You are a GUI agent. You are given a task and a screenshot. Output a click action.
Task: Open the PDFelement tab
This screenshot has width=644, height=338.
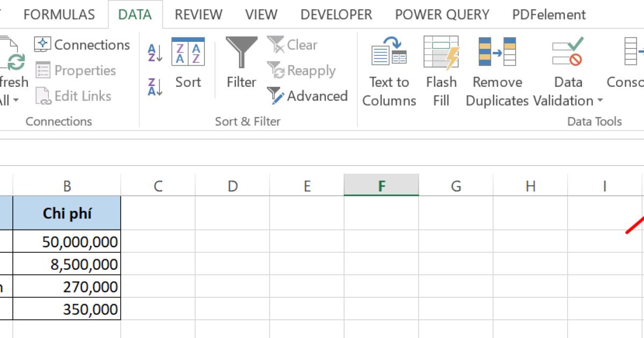click(548, 14)
